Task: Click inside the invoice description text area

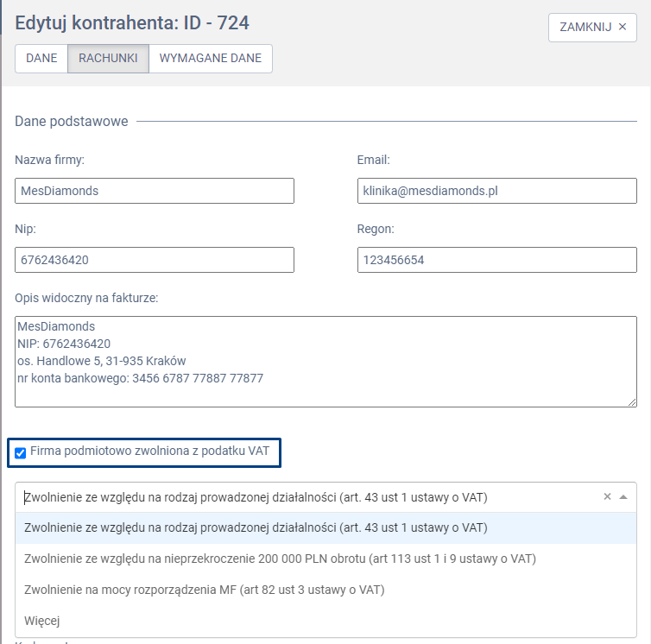Action: (x=325, y=361)
